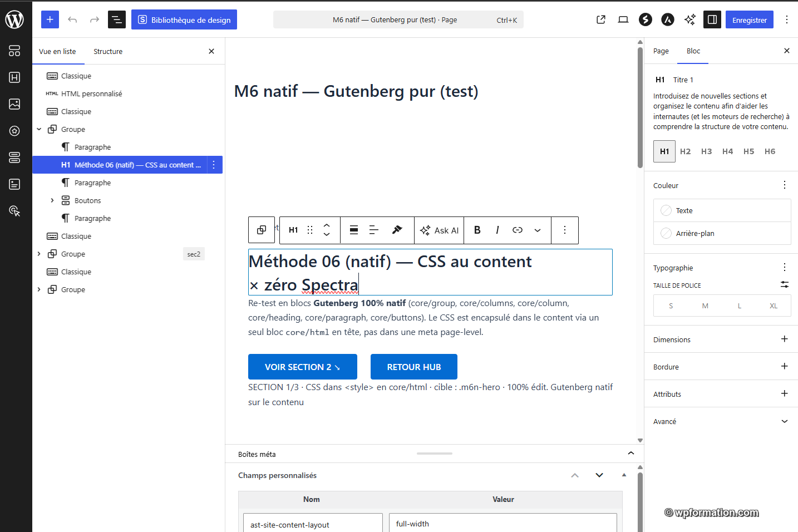Redo the last change

point(95,19)
